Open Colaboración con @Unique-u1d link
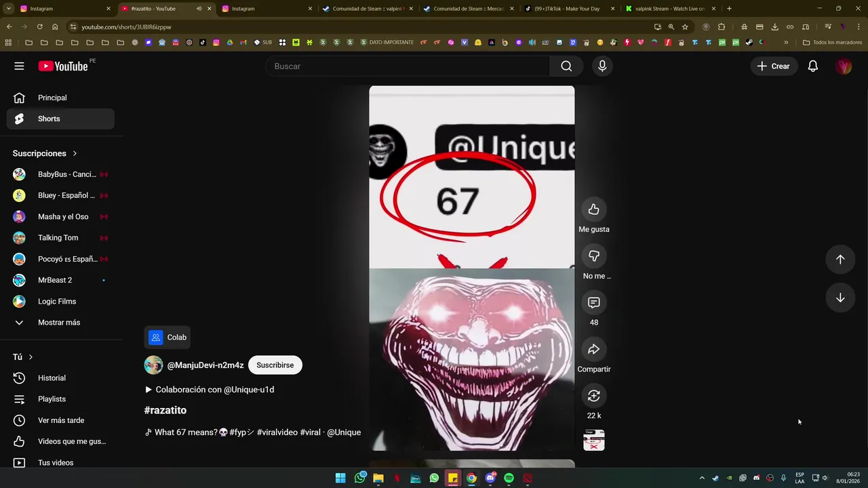This screenshot has width=868, height=488. 210,390
